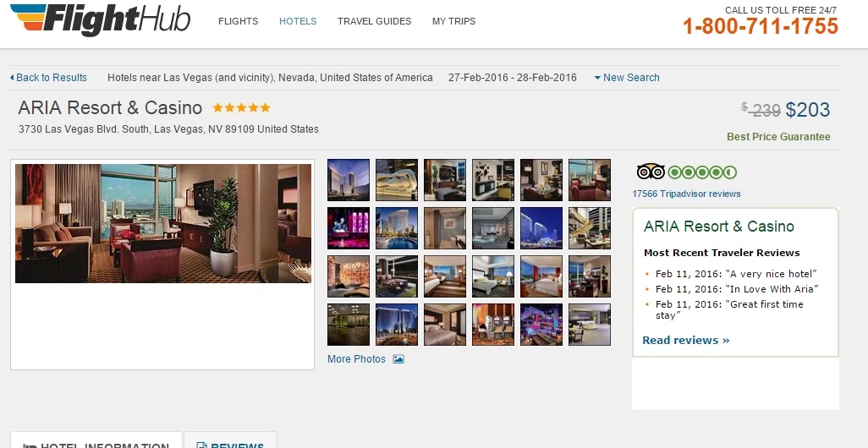Expand the New Search dropdown

627,78
